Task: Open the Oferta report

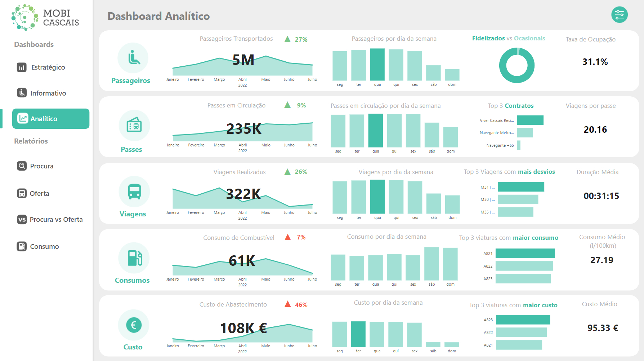Action: click(x=21, y=193)
